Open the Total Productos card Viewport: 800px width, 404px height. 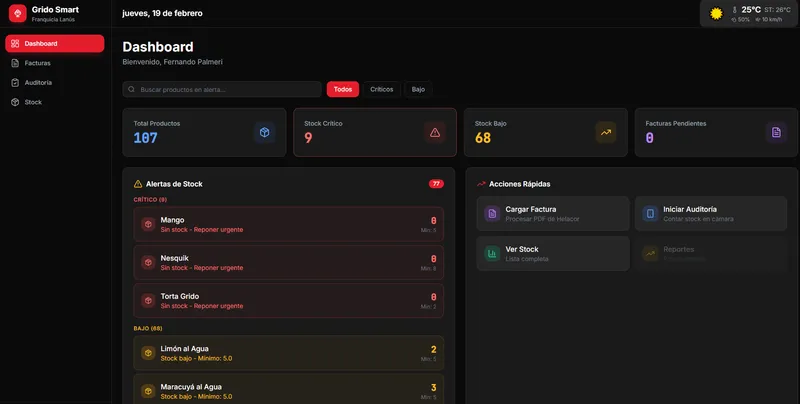(204, 132)
